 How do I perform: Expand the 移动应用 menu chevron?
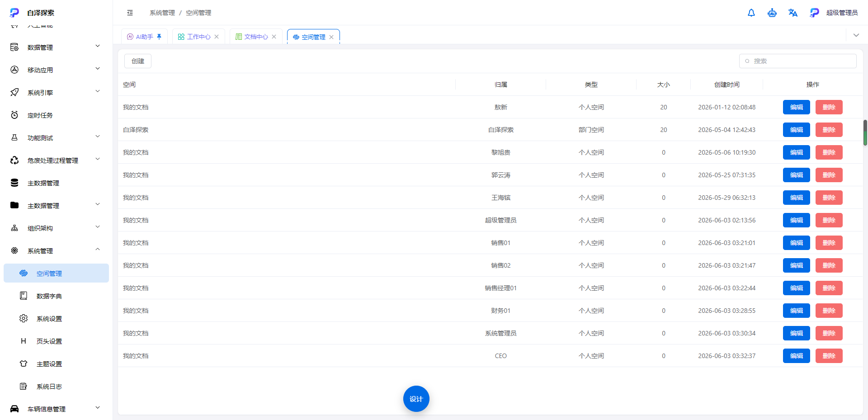[x=98, y=69]
